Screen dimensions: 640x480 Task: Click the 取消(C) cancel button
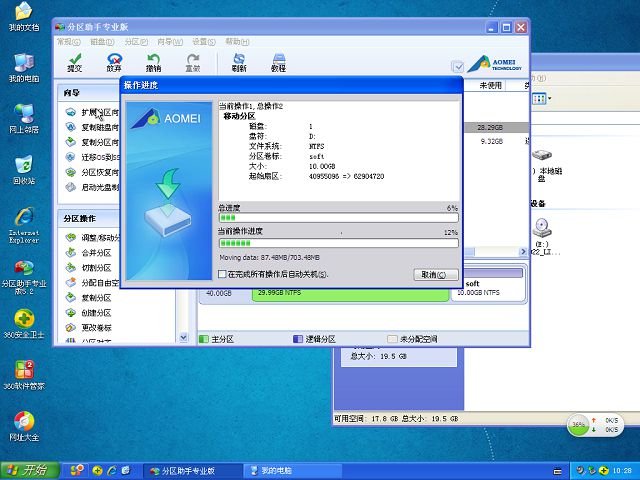point(436,275)
